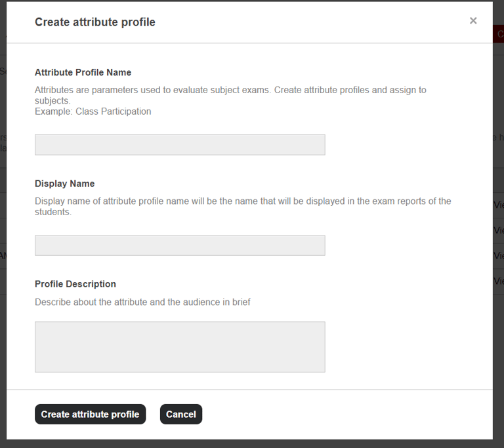Open the first View link behind the dialog
This screenshot has height=448, width=504.
pyautogui.click(x=498, y=205)
